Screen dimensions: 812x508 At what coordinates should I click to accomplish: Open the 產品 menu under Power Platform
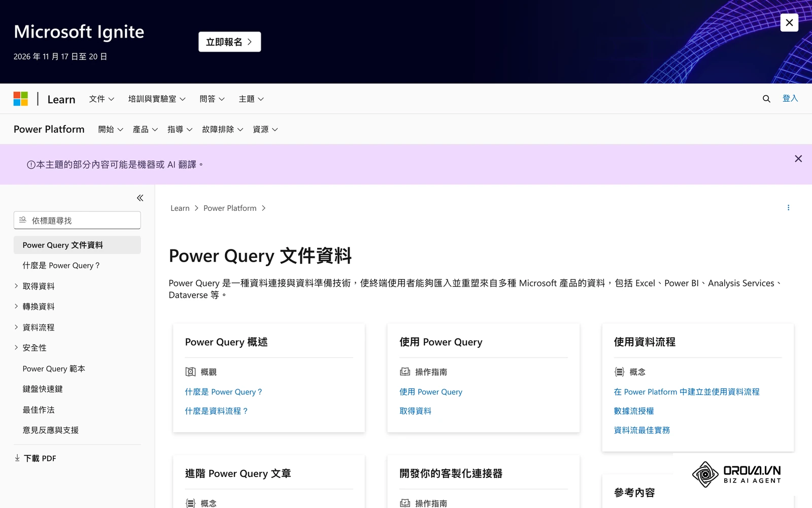145,130
